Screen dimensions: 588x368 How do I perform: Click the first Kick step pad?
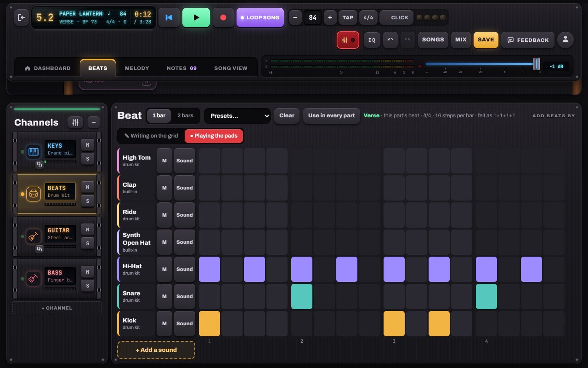209,323
